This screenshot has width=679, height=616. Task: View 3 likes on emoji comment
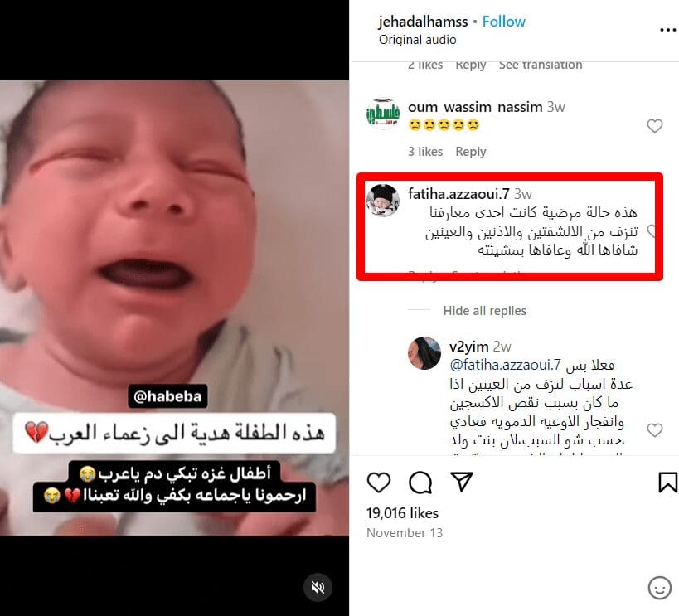click(x=425, y=152)
